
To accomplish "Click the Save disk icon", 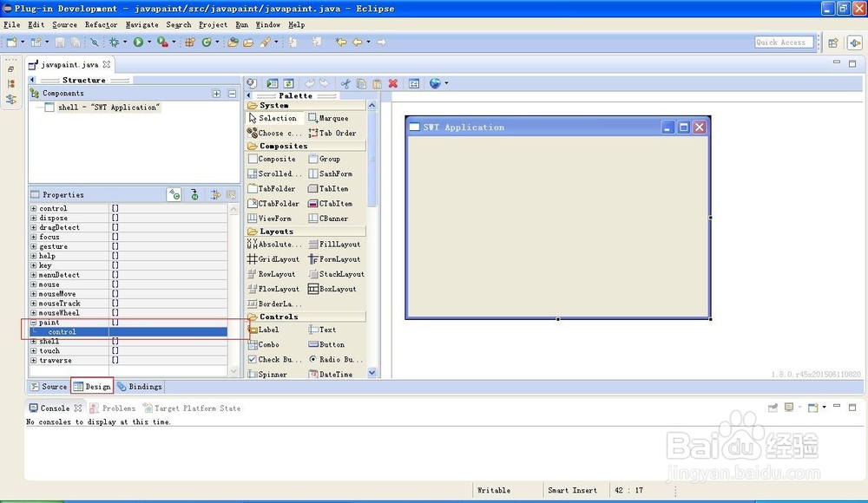I will click(x=60, y=42).
